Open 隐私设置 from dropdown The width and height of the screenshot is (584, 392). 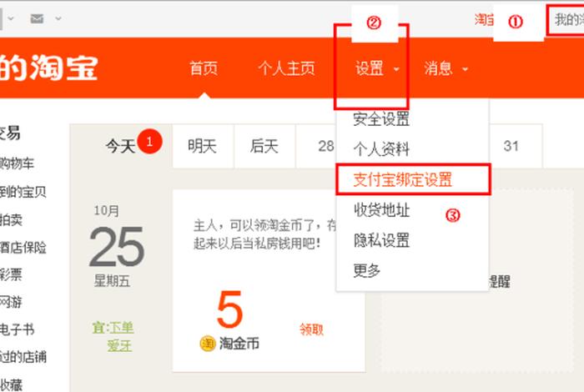pyautogui.click(x=381, y=240)
